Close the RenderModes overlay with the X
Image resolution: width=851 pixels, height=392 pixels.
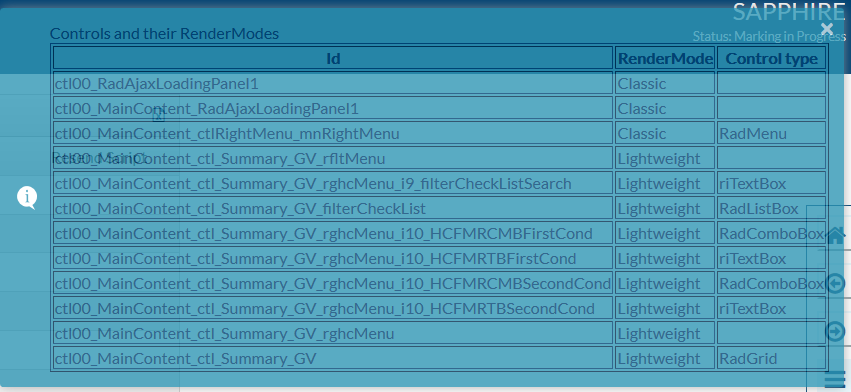tap(827, 29)
